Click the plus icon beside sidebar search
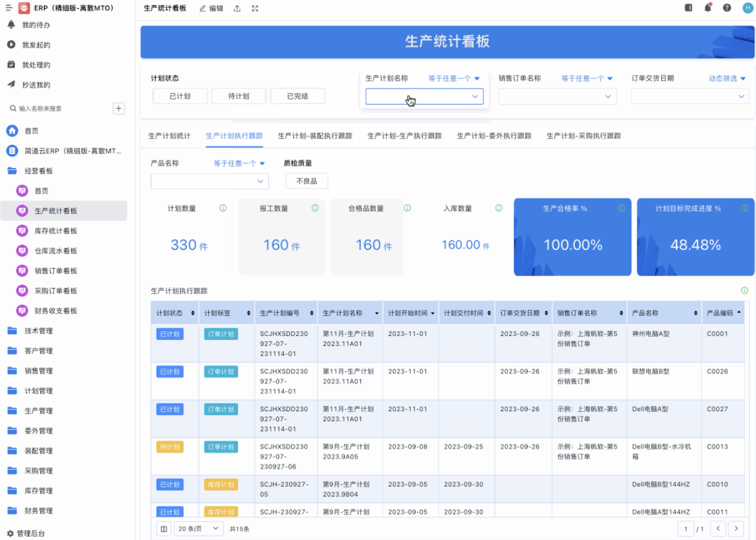 (119, 108)
